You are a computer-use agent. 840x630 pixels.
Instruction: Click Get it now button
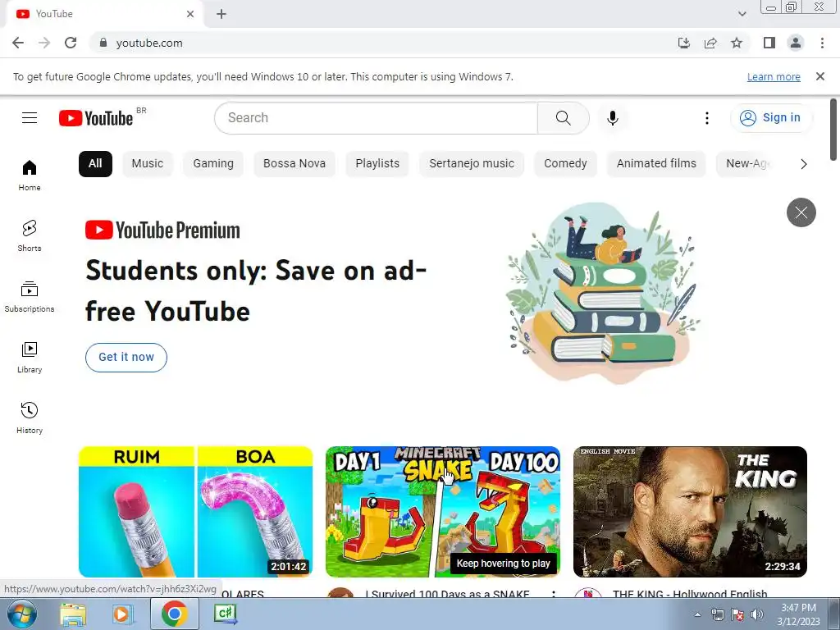[x=126, y=358]
